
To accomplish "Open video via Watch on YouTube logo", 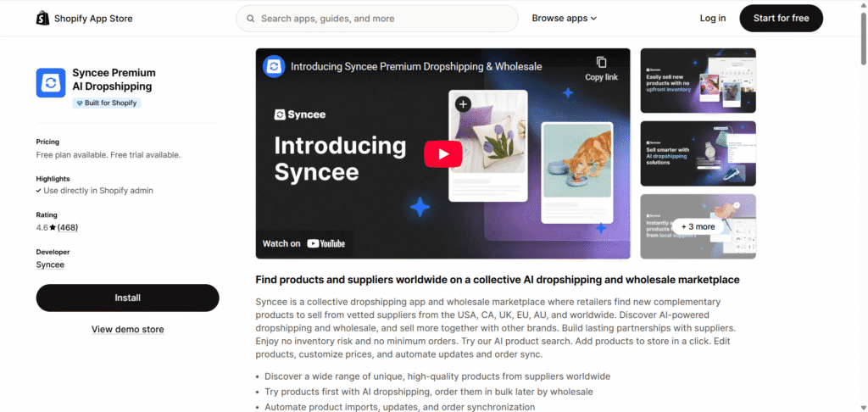I will pyautogui.click(x=325, y=243).
